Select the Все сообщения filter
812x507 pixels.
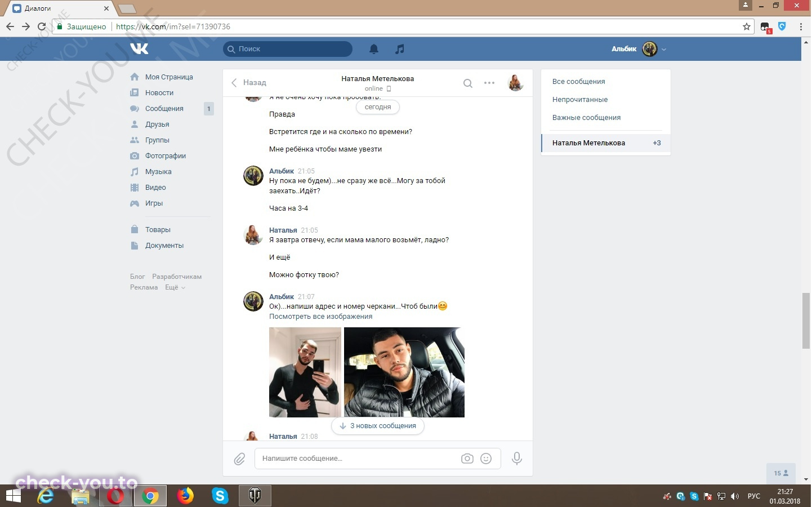tap(578, 81)
